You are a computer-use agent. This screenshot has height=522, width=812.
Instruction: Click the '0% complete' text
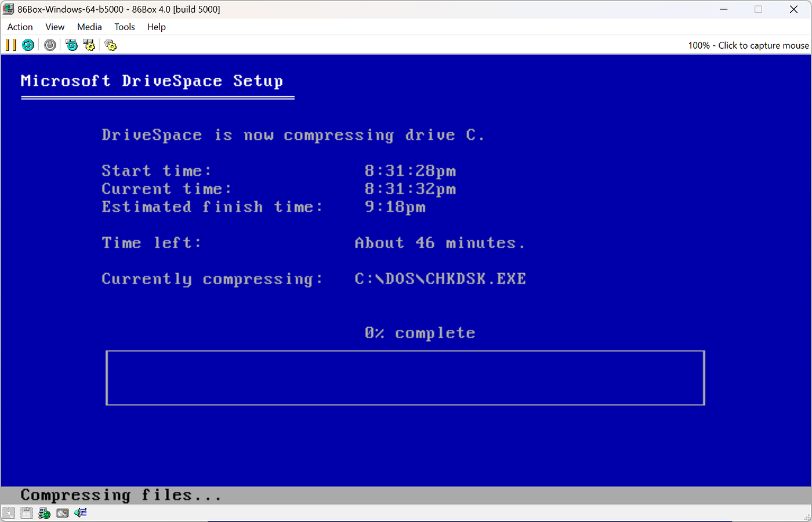(420, 333)
